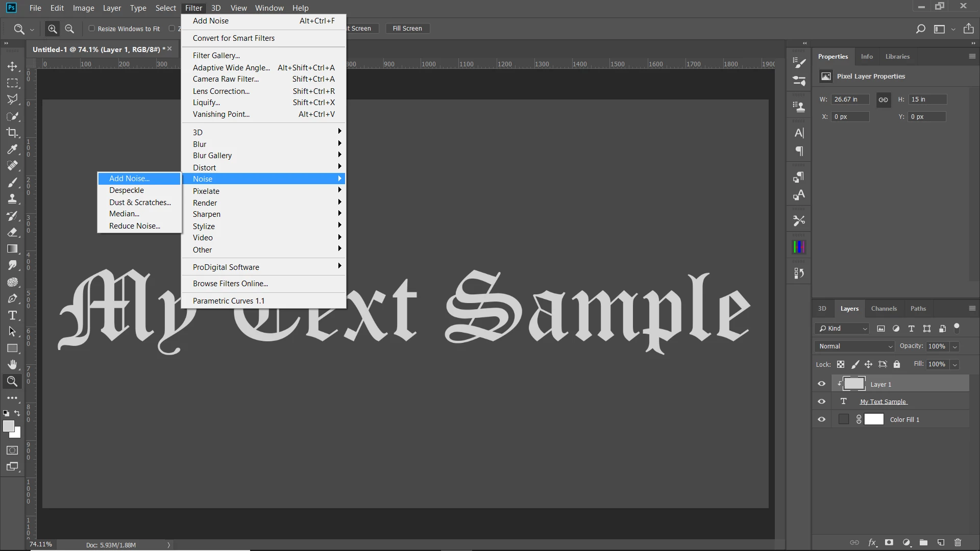The width and height of the screenshot is (980, 551).
Task: Click the width W input field
Action: point(849,99)
